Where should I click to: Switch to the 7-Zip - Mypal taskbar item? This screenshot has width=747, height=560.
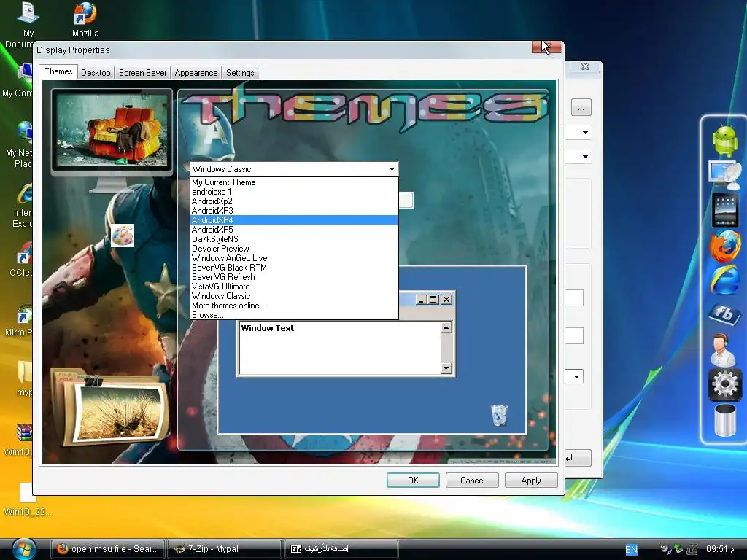tap(225, 549)
